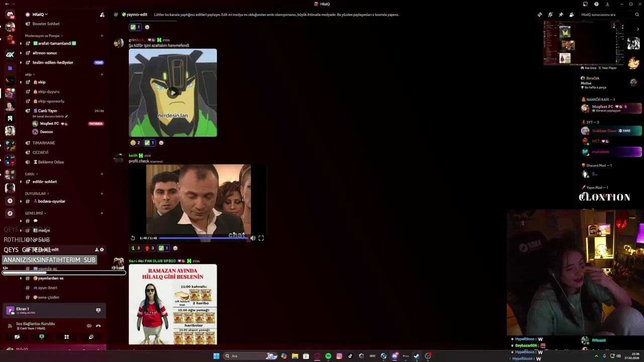Toggle check mark reaction on grimlock's message
The width and height of the screenshot is (644, 362).
[149, 143]
